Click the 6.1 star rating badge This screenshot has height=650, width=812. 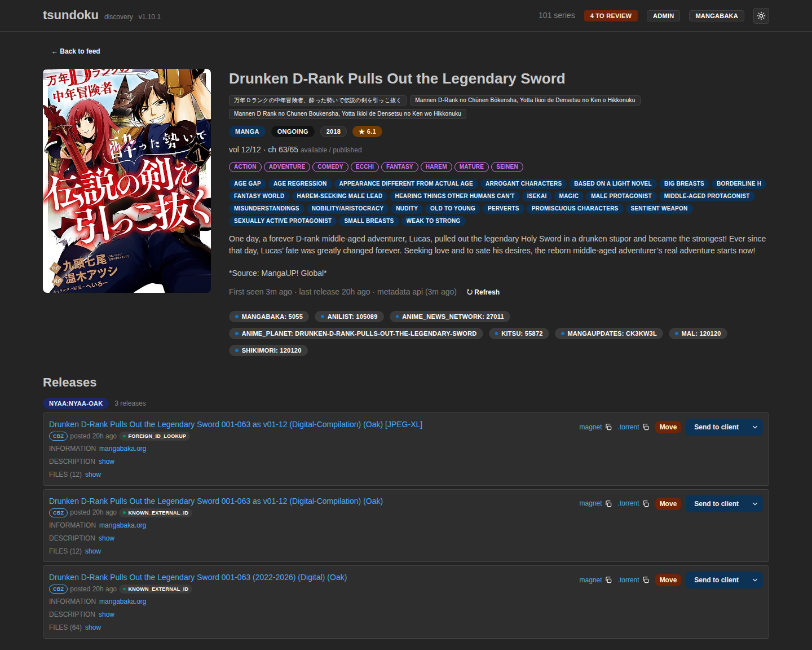tap(367, 131)
